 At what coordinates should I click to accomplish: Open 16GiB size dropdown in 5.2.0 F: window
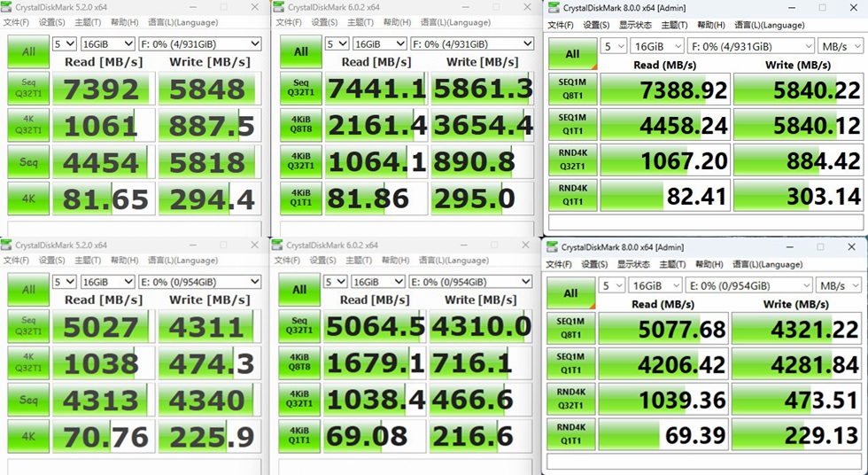click(x=107, y=43)
